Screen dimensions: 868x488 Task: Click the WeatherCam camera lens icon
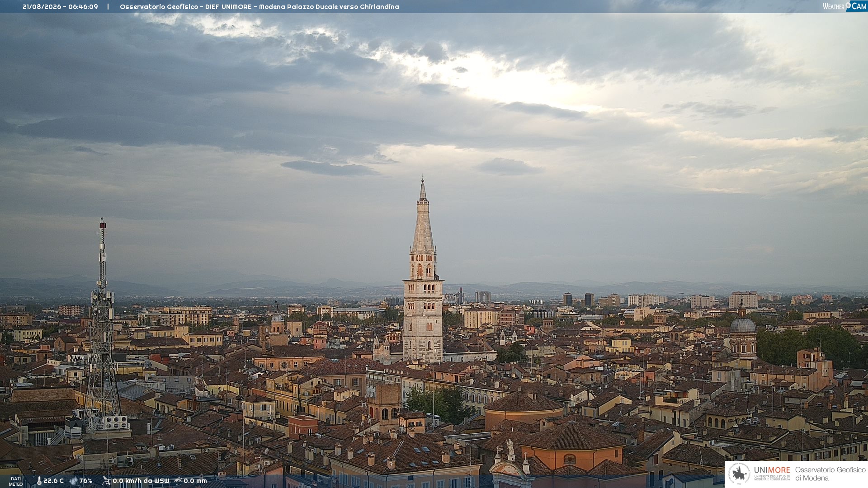[848, 5]
